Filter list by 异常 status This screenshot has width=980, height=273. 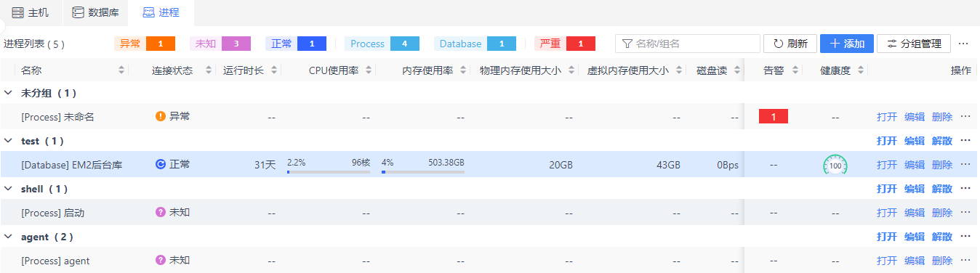click(x=145, y=44)
